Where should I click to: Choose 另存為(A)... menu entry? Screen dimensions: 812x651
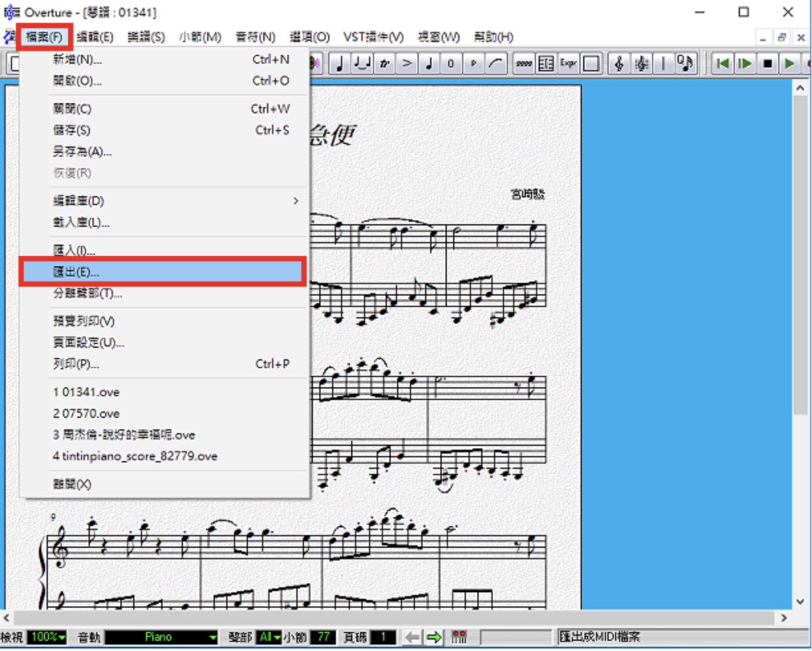pos(164,152)
